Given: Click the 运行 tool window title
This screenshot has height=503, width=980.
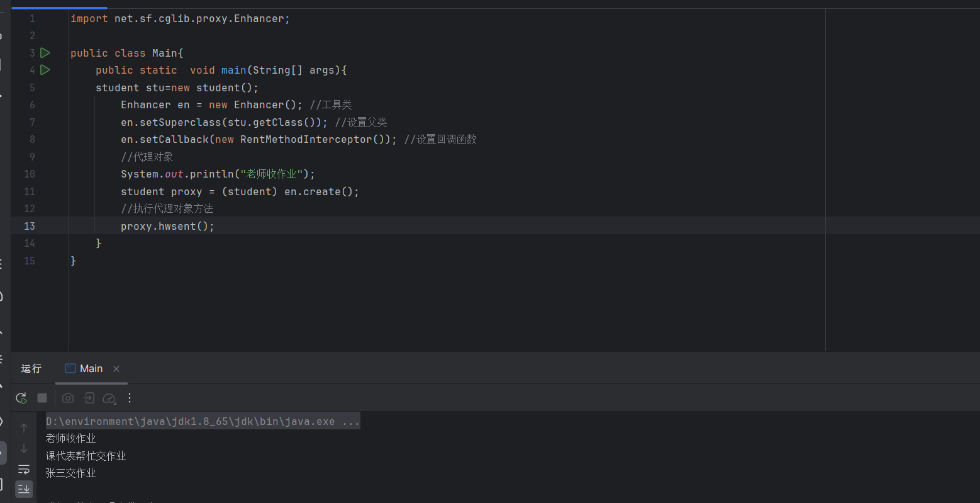Looking at the screenshot, I should pyautogui.click(x=31, y=369).
